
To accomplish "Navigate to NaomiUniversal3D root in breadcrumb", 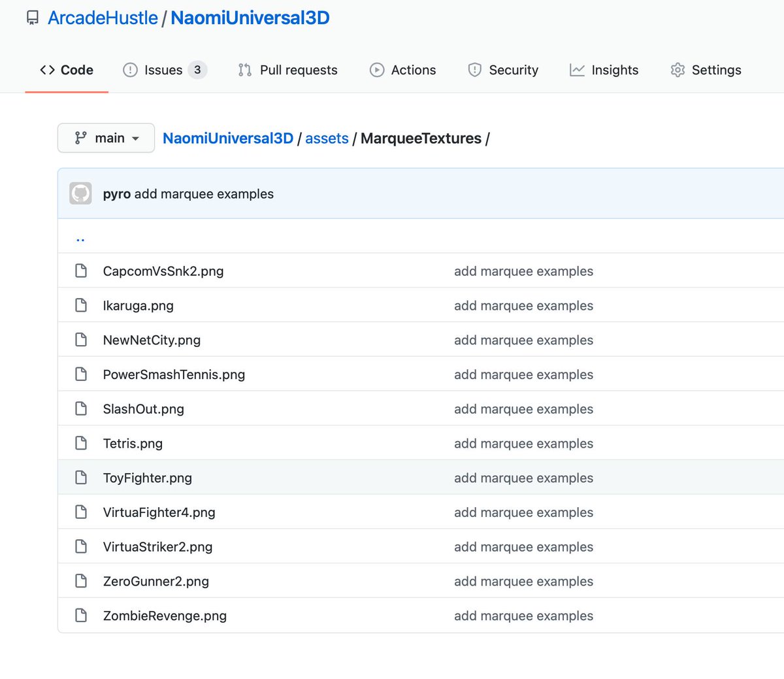I will (x=228, y=139).
